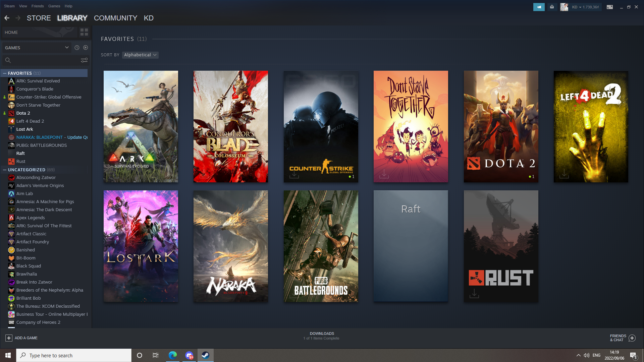Open the notifications envelope icon
The width and height of the screenshot is (644, 362).
(x=552, y=7)
